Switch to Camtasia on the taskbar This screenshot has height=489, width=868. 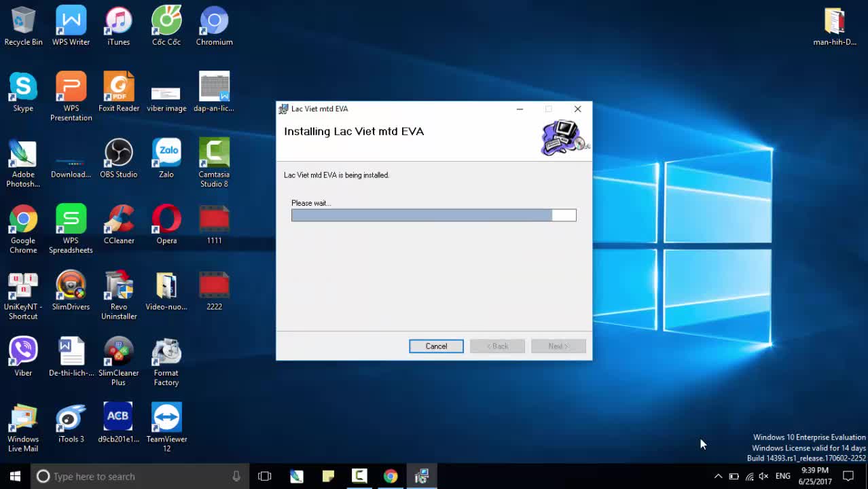[x=359, y=476]
